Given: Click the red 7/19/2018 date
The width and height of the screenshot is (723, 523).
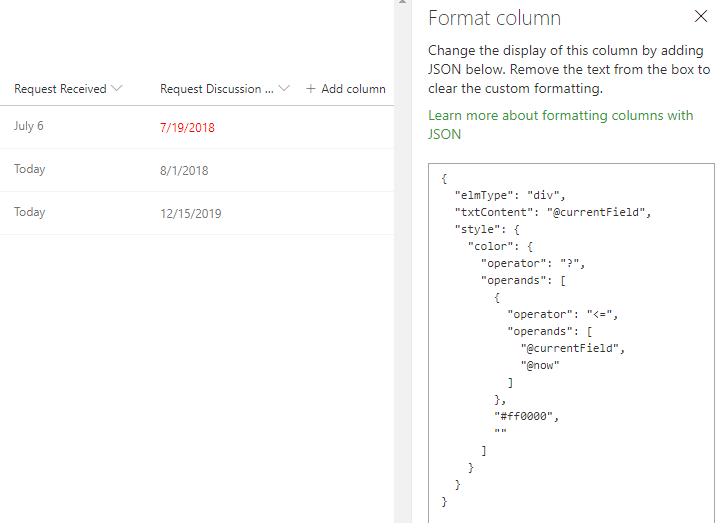Looking at the screenshot, I should tap(187, 128).
